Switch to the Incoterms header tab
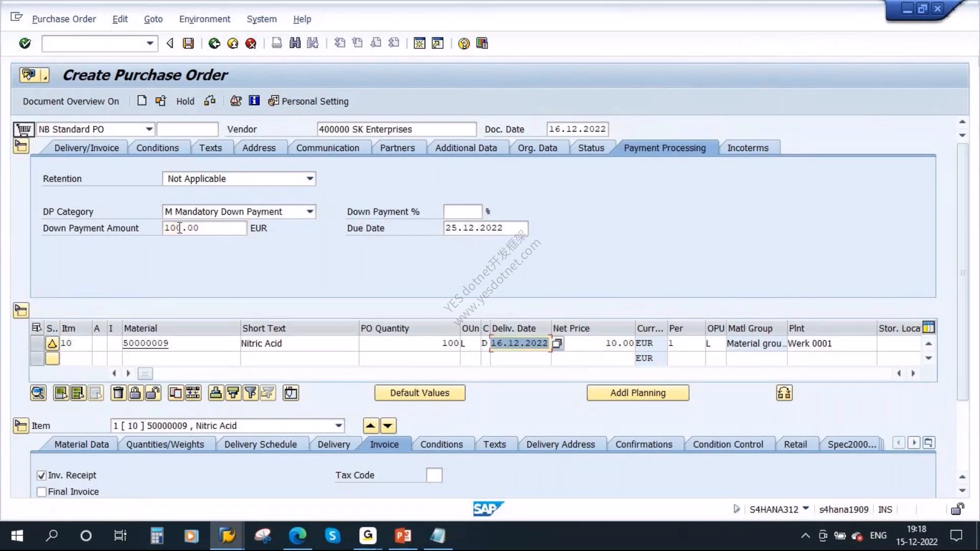The image size is (980, 551). (x=748, y=148)
